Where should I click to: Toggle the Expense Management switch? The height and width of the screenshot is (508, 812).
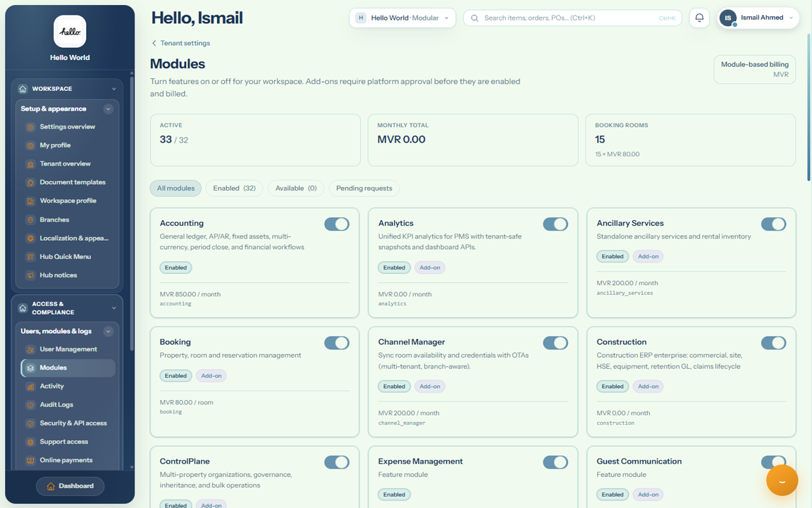pos(555,462)
